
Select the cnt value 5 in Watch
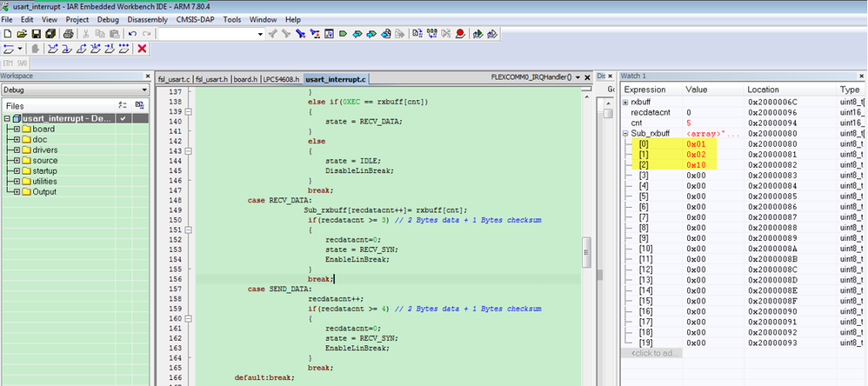[689, 123]
